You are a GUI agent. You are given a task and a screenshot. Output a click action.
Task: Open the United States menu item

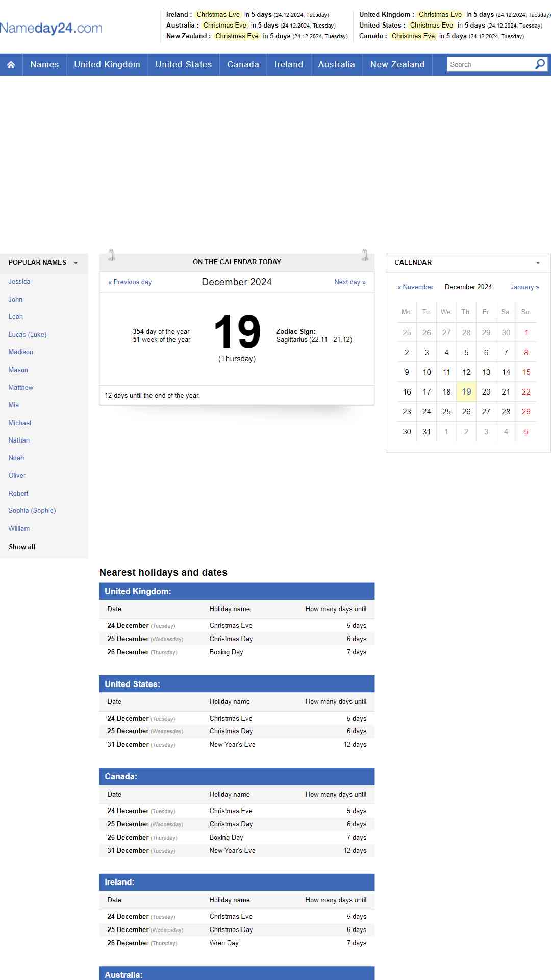pos(184,64)
